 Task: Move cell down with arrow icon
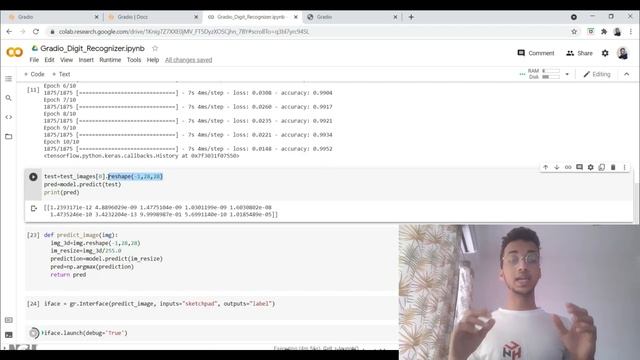[556, 167]
